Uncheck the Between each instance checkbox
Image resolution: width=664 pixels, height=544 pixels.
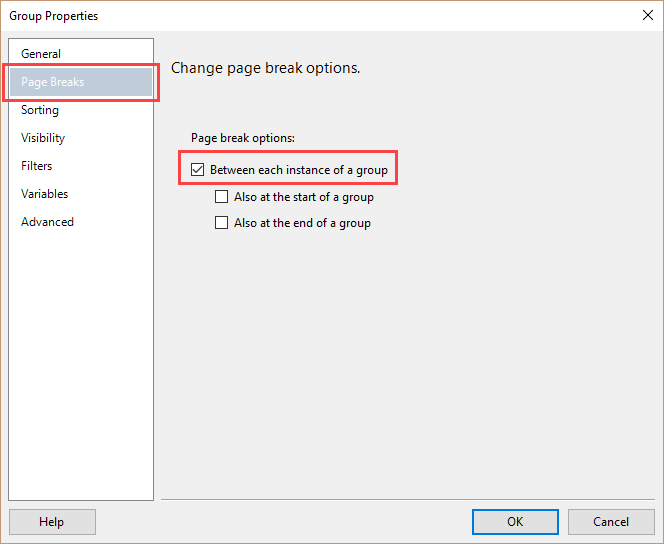[x=197, y=169]
